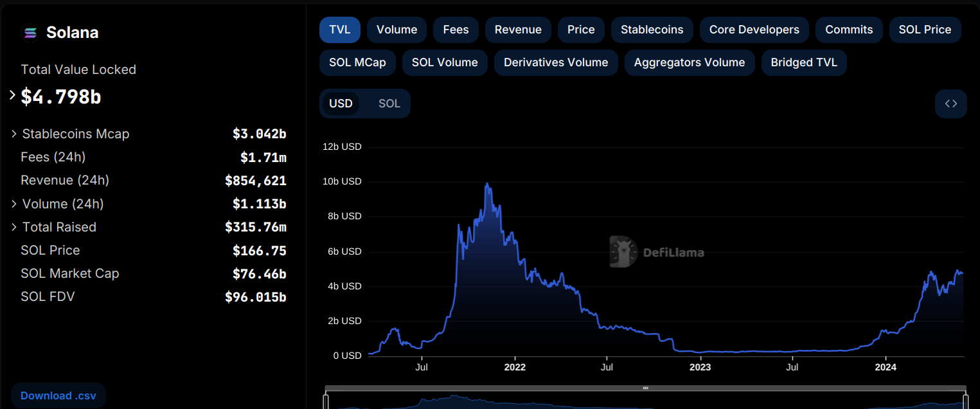The width and height of the screenshot is (980, 409).
Task: Expand the Total Raised section
Action: (14, 227)
